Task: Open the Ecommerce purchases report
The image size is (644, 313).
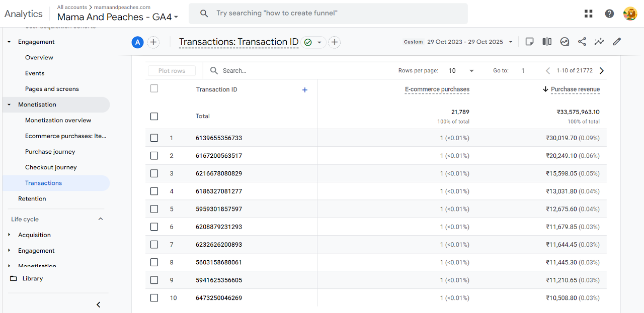Action: pos(66,136)
